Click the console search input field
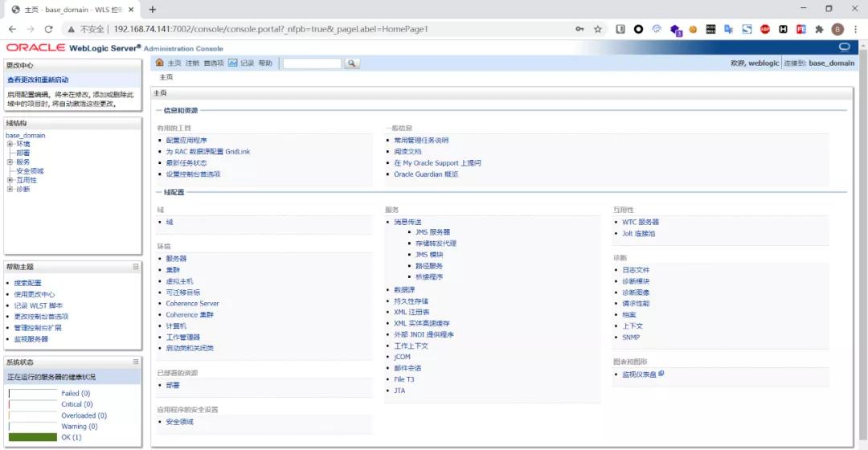The image size is (868, 450). tap(312, 63)
